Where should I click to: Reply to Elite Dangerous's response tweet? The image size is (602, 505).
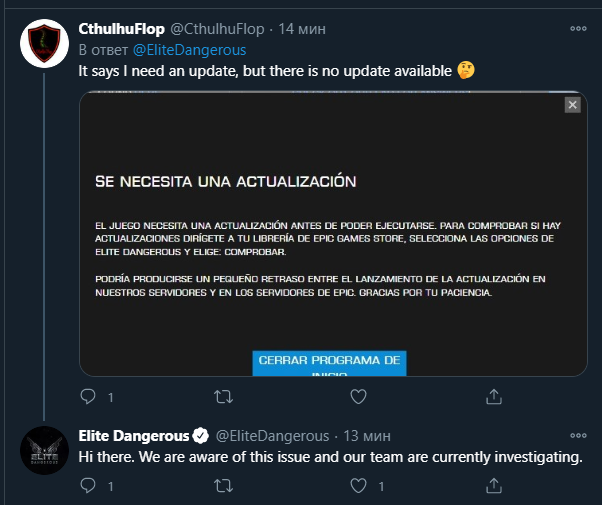click(x=88, y=486)
